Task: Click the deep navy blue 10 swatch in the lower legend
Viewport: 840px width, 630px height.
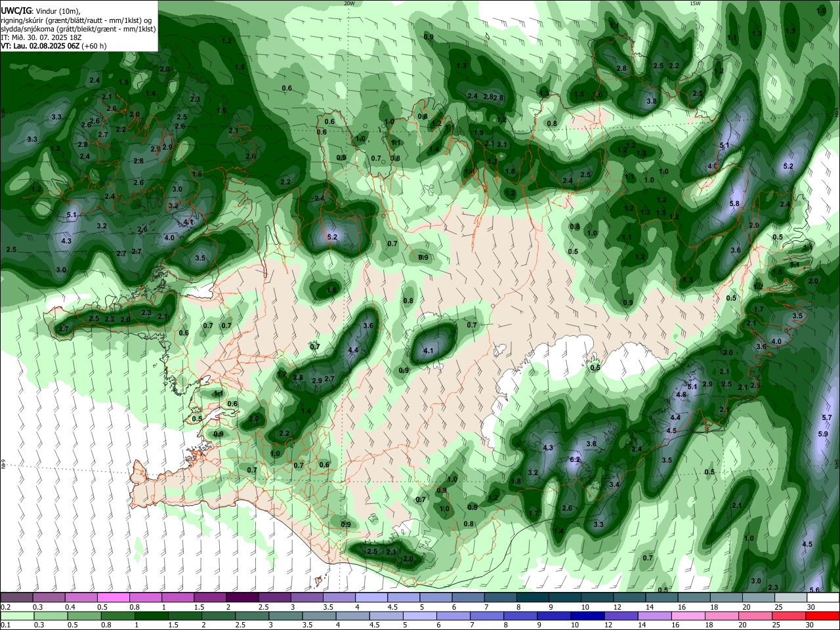Action: click(586, 616)
